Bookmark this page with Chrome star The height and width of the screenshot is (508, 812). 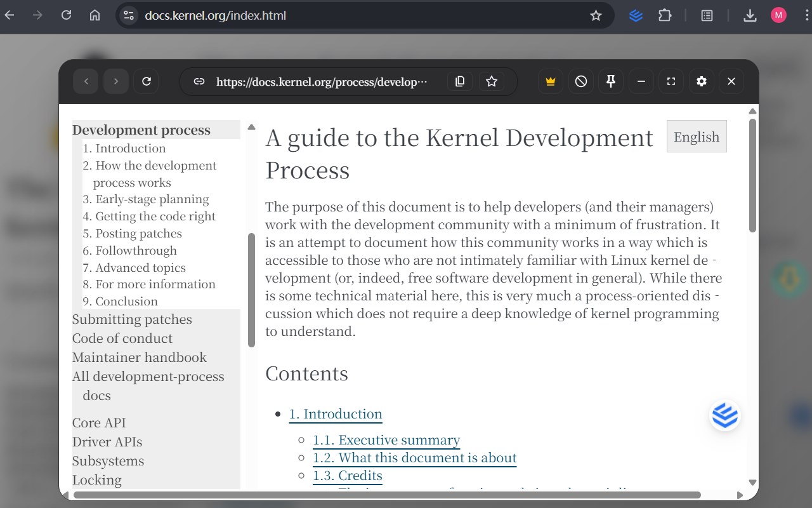point(596,15)
